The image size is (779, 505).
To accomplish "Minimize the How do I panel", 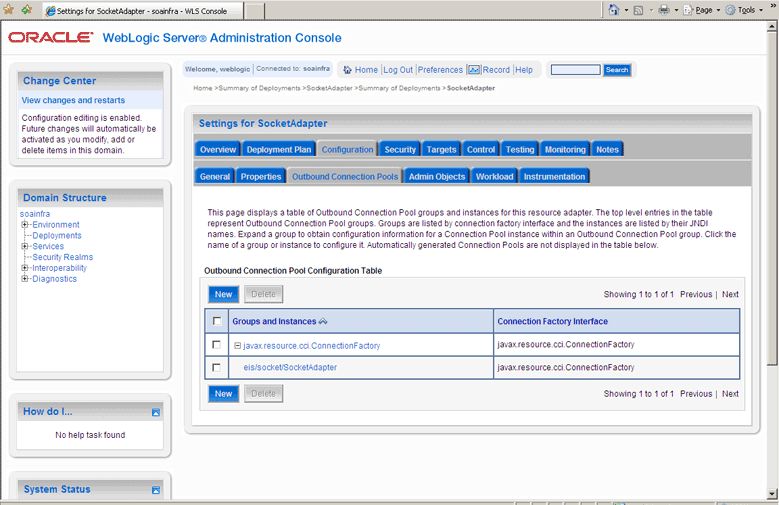I will point(156,412).
